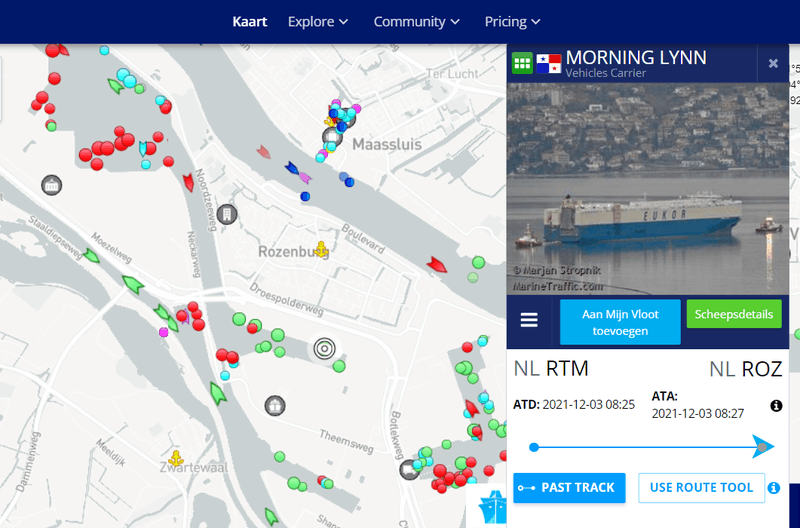Click the yellow anchor icon at Rozenburg
This screenshot has height=528, width=800.
[x=321, y=249]
